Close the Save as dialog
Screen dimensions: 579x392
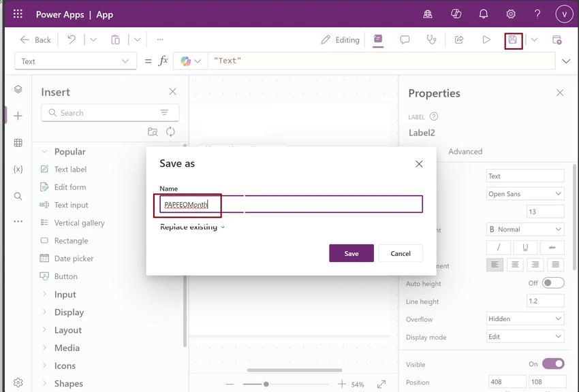coord(419,164)
